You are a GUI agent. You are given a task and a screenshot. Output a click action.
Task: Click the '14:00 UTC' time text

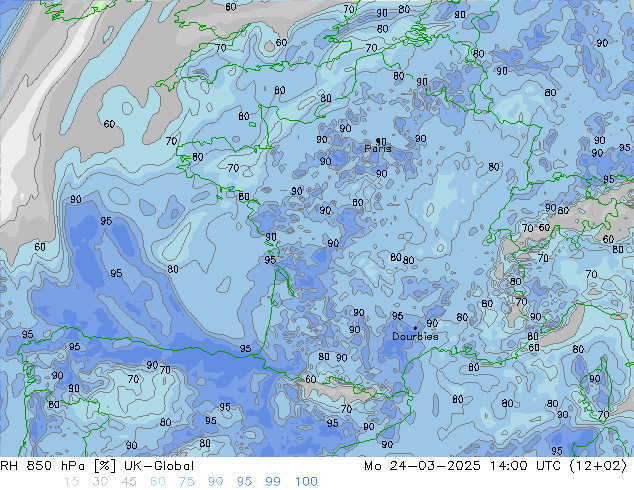pos(525,466)
